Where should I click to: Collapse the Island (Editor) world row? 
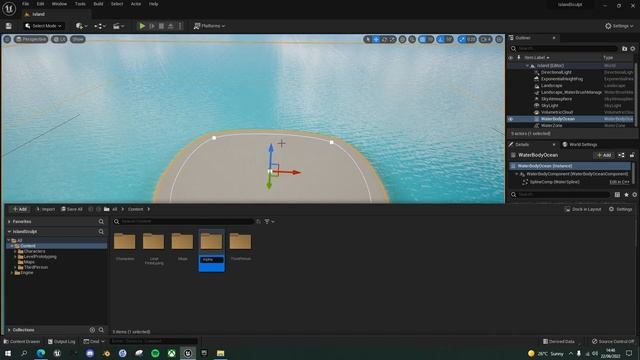(x=527, y=66)
